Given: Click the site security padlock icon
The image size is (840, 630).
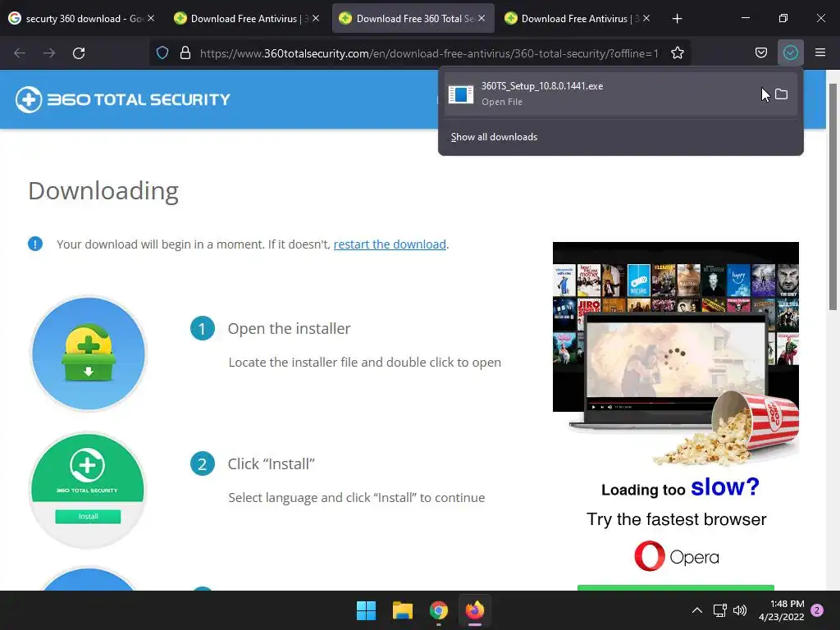Looking at the screenshot, I should [x=185, y=52].
